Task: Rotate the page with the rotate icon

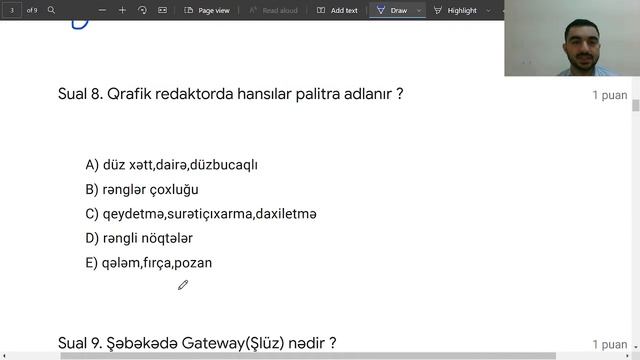Action: pyautogui.click(x=142, y=10)
